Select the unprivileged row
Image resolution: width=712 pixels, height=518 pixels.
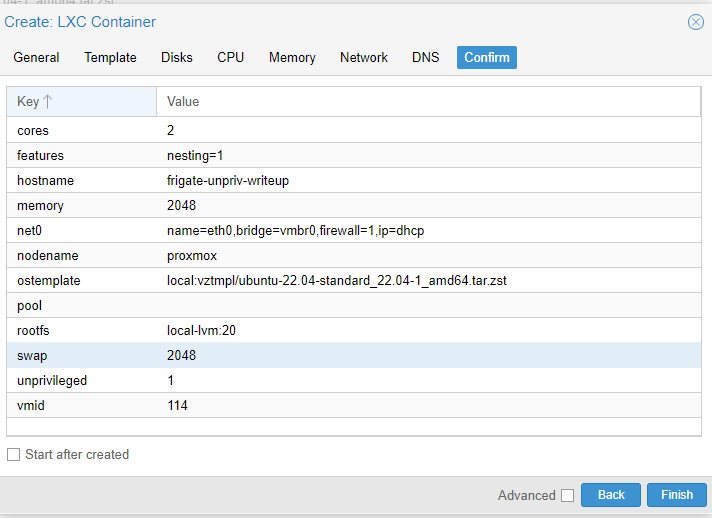(354, 380)
